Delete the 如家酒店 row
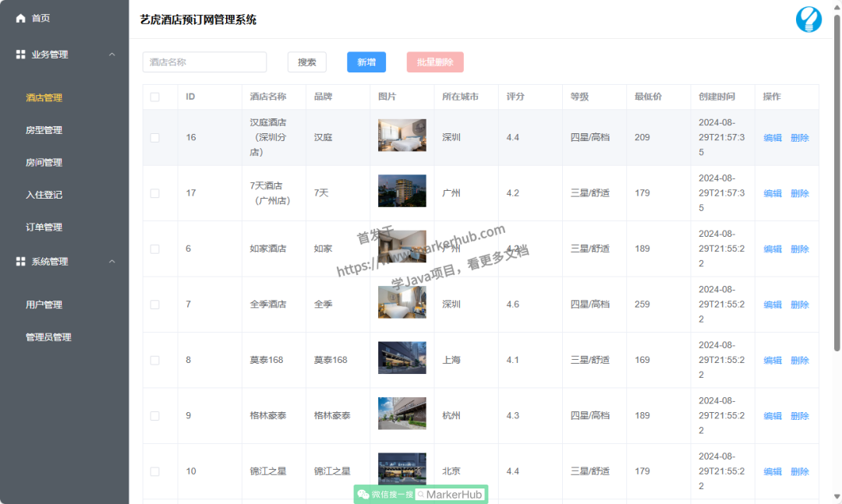Viewport: 842px width, 504px height. click(800, 249)
